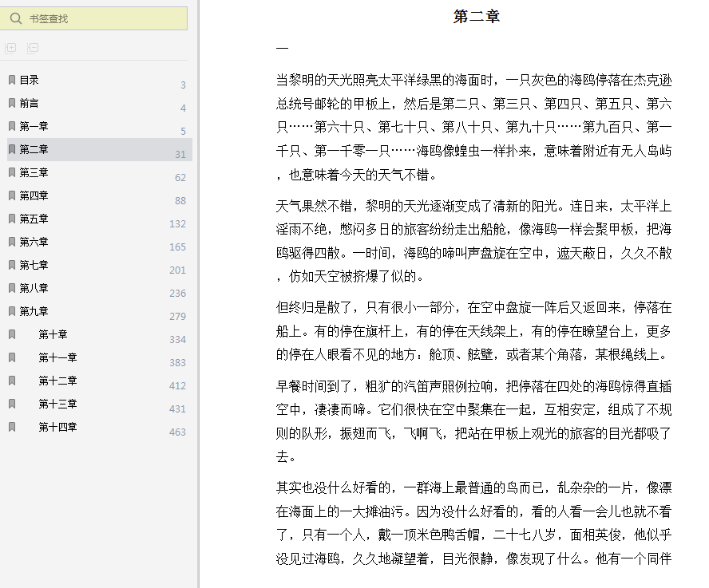The width and height of the screenshot is (709, 588).
Task: Click page number 334 for 第十章
Action: pos(178,339)
